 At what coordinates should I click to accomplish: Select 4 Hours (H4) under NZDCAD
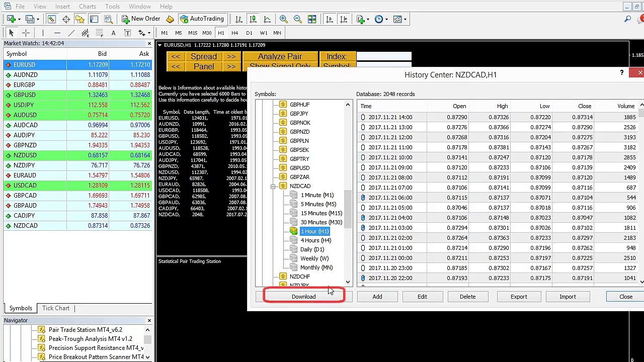[316, 240]
